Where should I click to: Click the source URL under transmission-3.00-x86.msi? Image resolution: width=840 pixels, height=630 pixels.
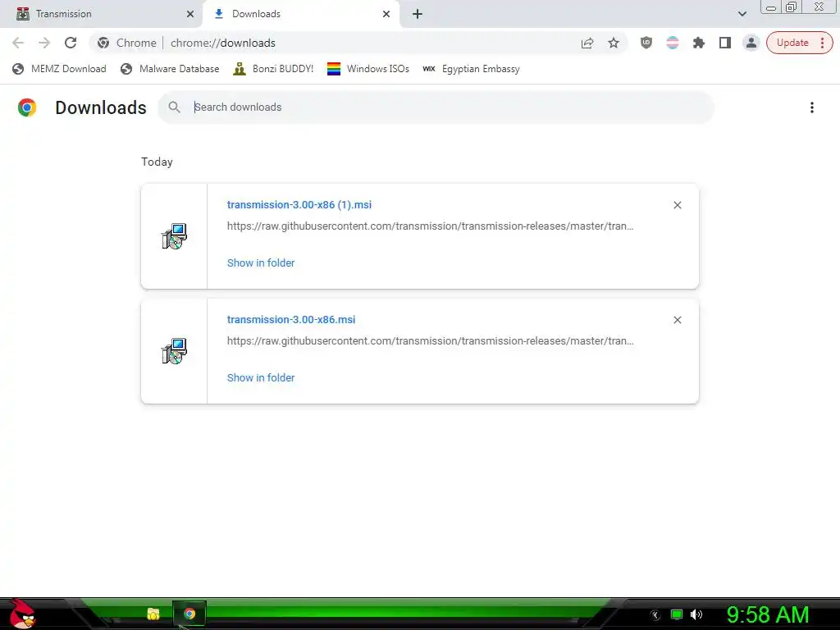pos(430,340)
